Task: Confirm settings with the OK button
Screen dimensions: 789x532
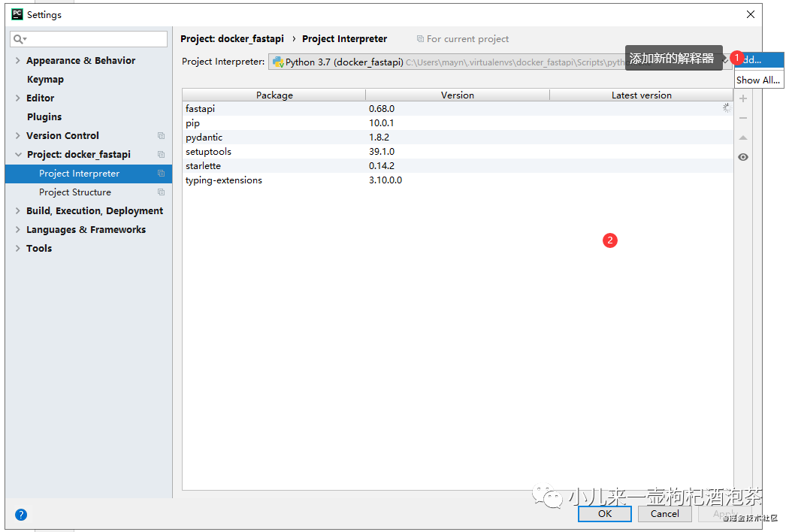Action: coord(604,513)
